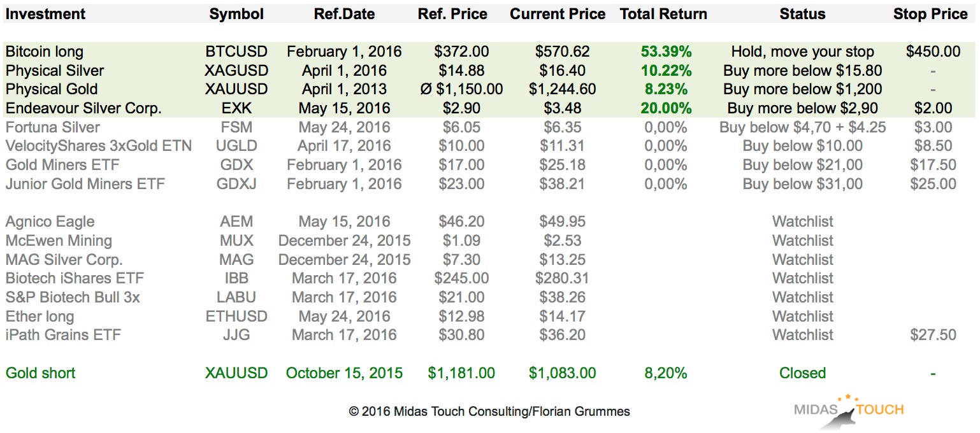Click the GDXJ symbol cell

pyautogui.click(x=236, y=184)
